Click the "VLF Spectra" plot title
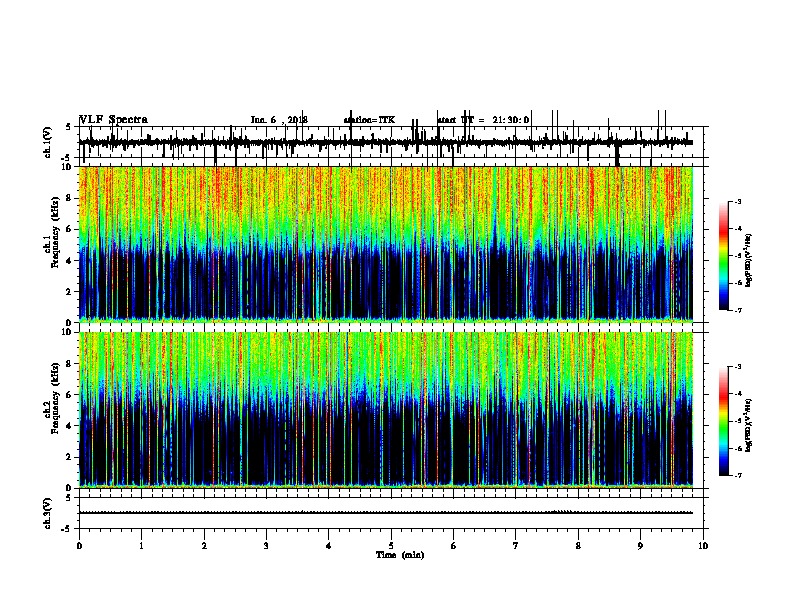The width and height of the screenshot is (792, 612). coord(114,120)
